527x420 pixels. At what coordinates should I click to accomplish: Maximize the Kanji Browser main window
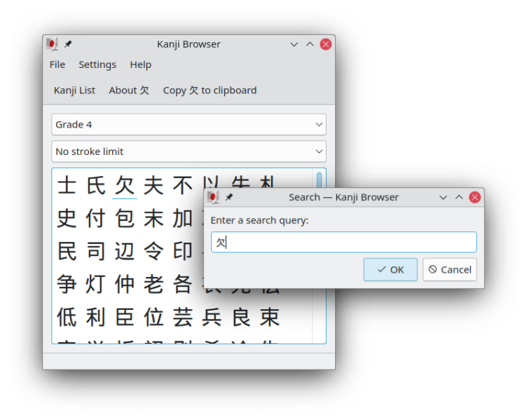coord(310,44)
